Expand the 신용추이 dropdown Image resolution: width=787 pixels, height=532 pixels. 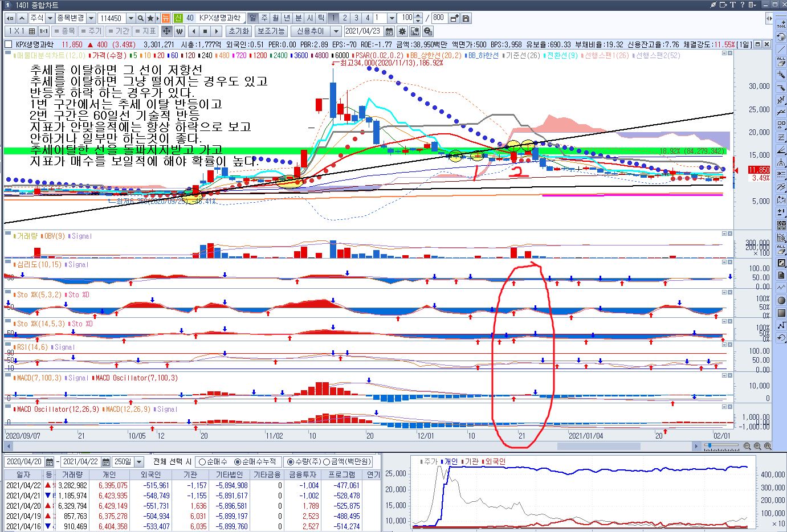click(336, 31)
